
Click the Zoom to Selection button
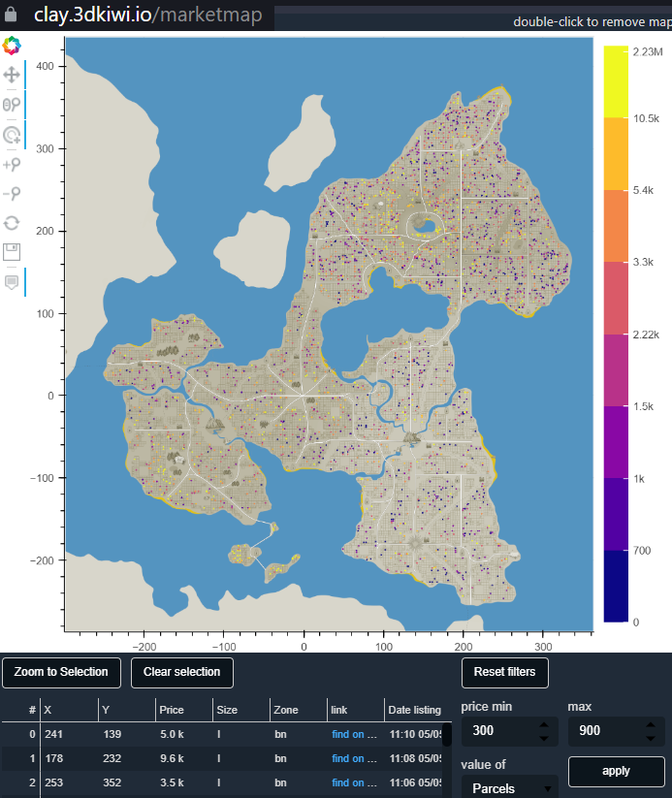pos(61,672)
